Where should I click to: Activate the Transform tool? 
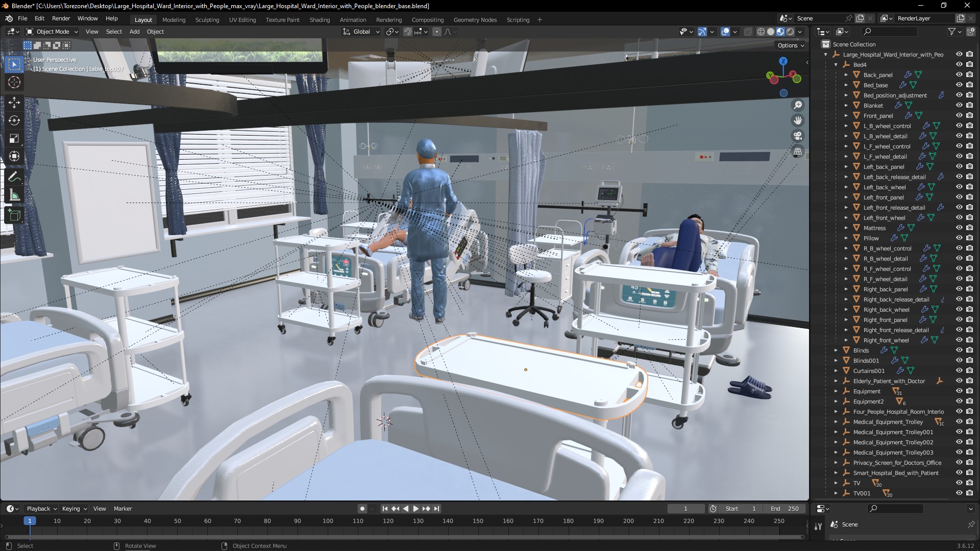tap(14, 156)
